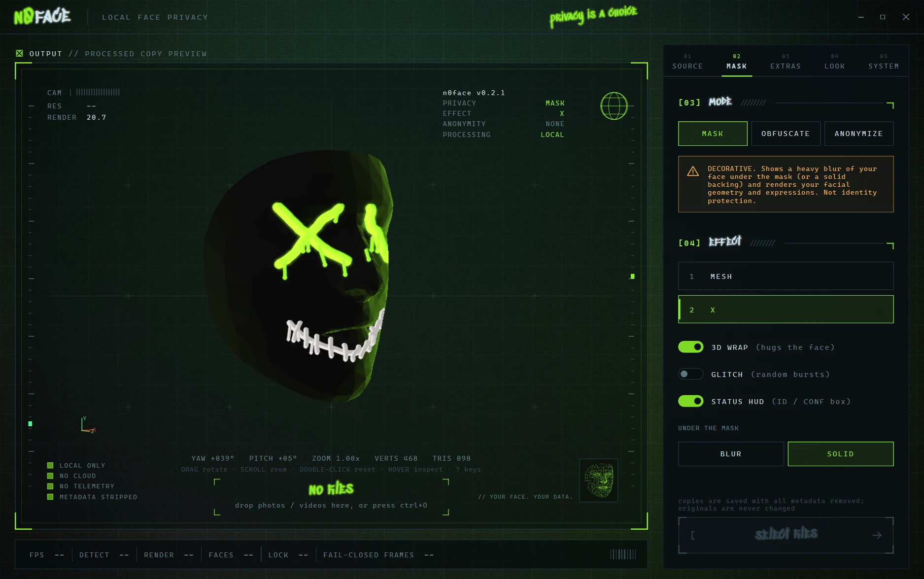Screen dimensions: 924x579
Task: Choose the Obfuscate mode
Action: click(786, 134)
